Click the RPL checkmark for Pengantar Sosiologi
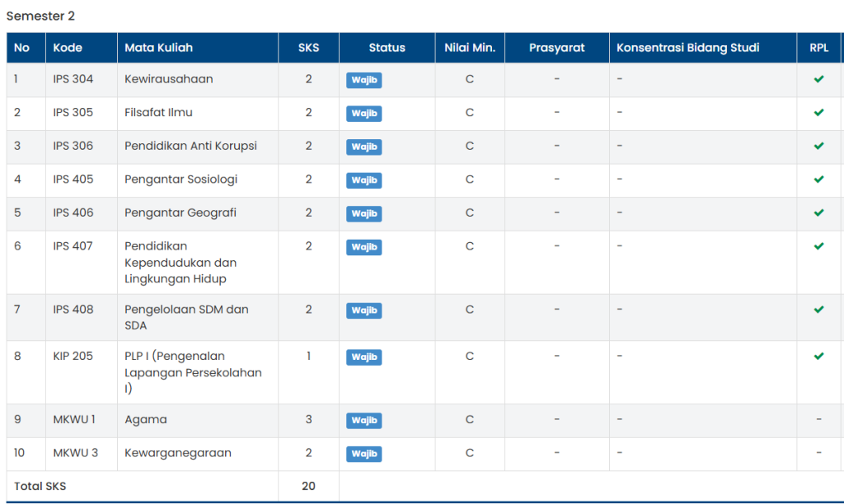The width and height of the screenshot is (844, 504). coord(818,179)
